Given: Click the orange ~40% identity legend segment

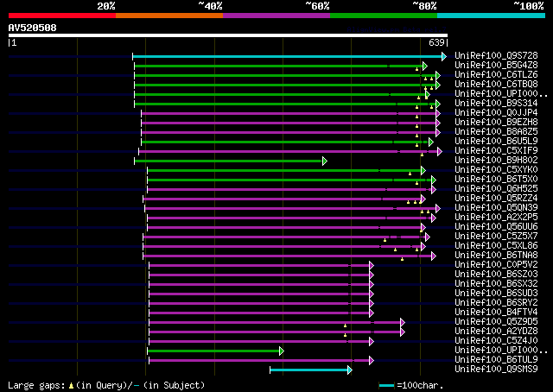Looking at the screenshot, I should 169,16.
